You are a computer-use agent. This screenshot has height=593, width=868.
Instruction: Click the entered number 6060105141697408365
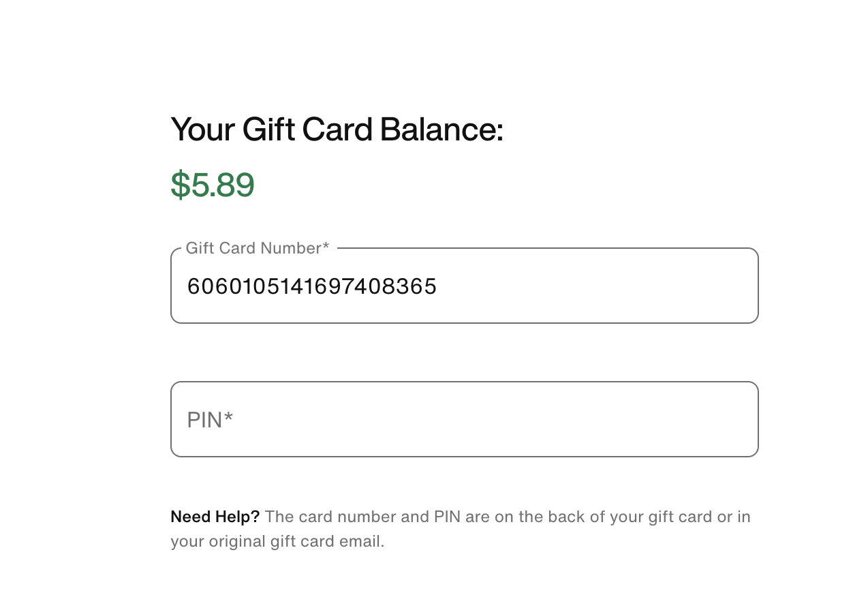311,286
